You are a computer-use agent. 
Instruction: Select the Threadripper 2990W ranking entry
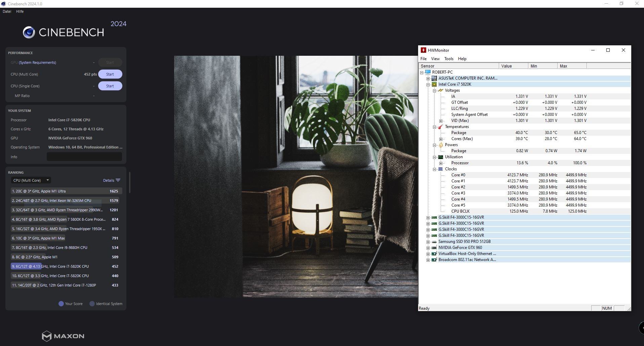click(66, 210)
